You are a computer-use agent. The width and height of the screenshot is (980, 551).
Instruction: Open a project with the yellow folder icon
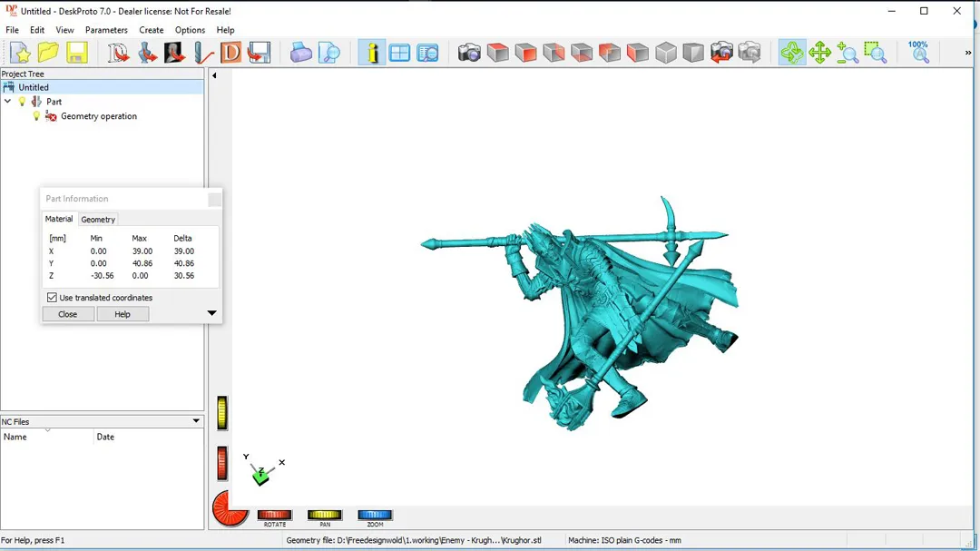click(48, 53)
